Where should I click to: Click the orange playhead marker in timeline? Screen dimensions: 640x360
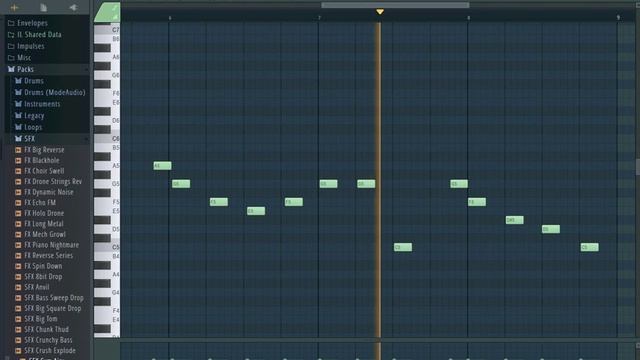(x=380, y=12)
